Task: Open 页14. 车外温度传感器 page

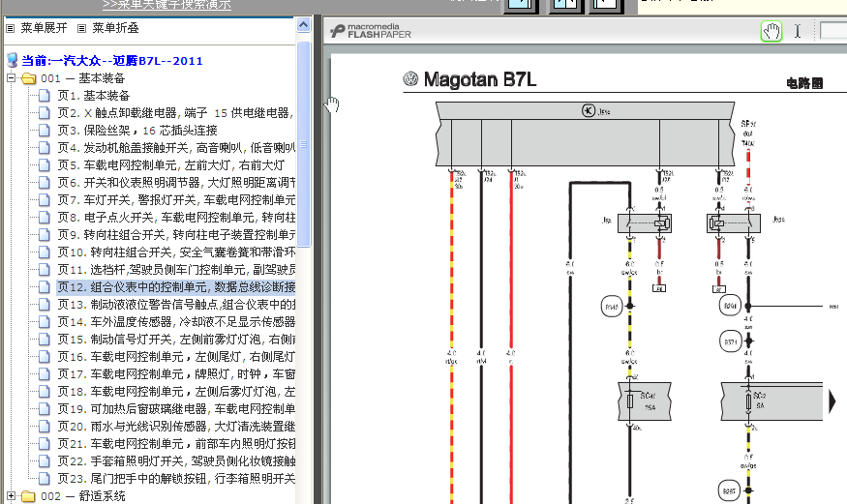Action: [x=176, y=321]
